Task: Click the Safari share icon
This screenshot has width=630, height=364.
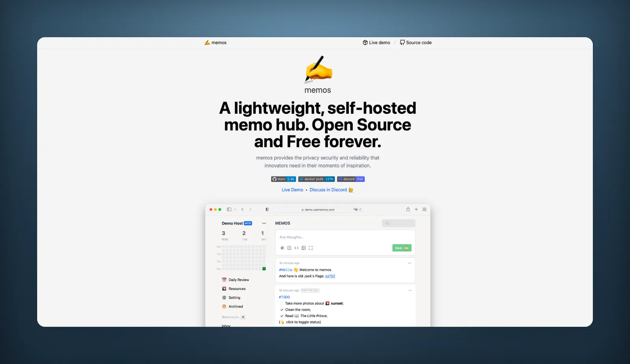Action: pyautogui.click(x=408, y=209)
